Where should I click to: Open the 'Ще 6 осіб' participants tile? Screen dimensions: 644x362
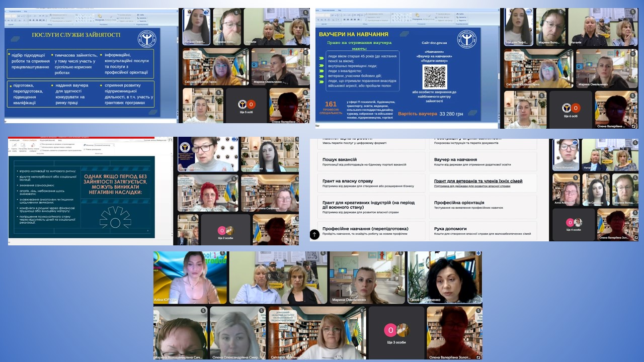572,109
